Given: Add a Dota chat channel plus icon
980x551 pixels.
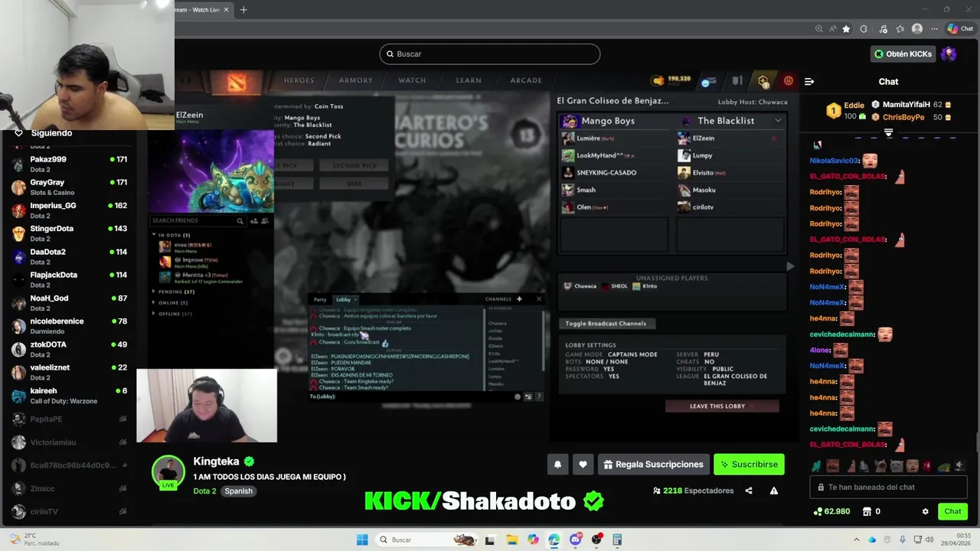Looking at the screenshot, I should (518, 299).
